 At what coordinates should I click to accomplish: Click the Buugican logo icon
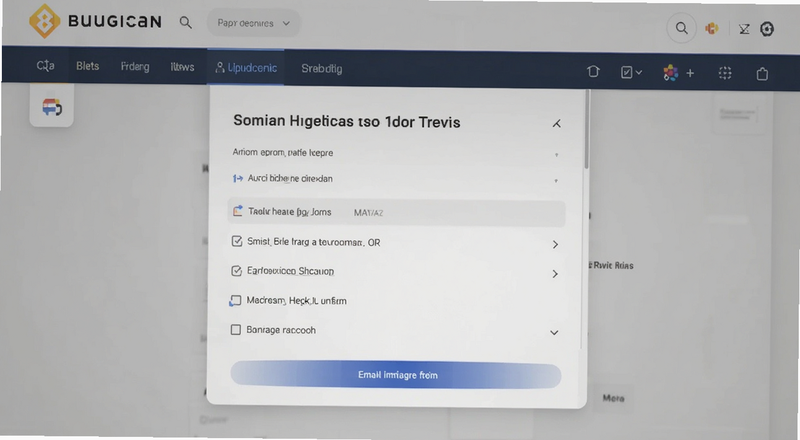pyautogui.click(x=44, y=21)
